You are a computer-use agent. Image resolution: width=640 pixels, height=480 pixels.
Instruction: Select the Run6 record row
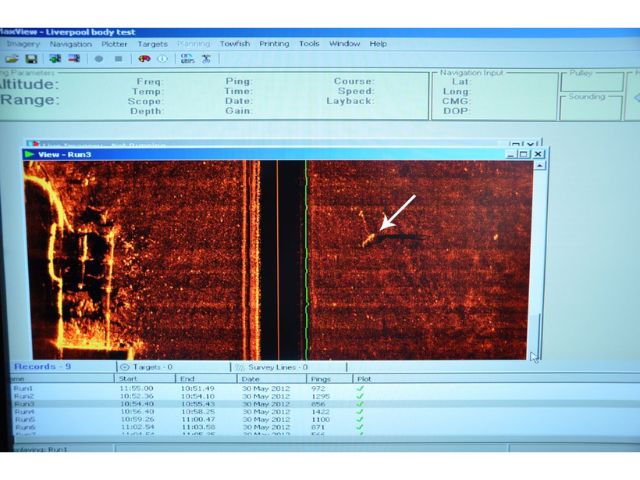click(x=325, y=427)
